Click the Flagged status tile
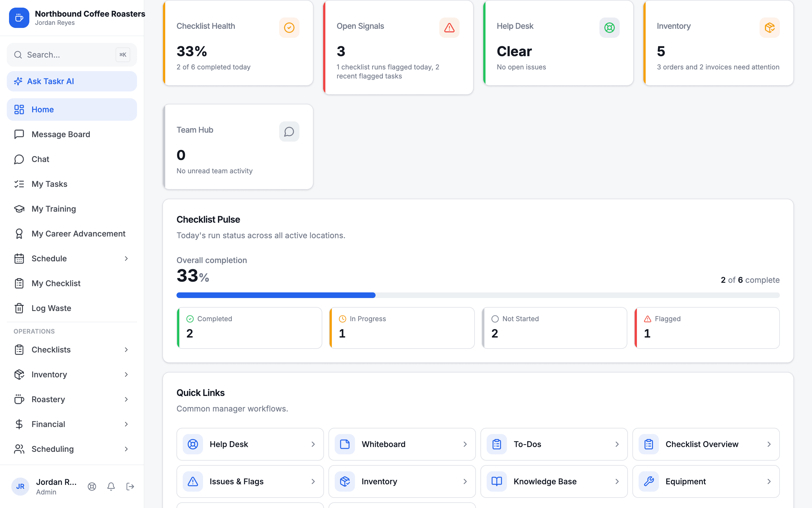This screenshot has width=812, height=508. point(707,328)
